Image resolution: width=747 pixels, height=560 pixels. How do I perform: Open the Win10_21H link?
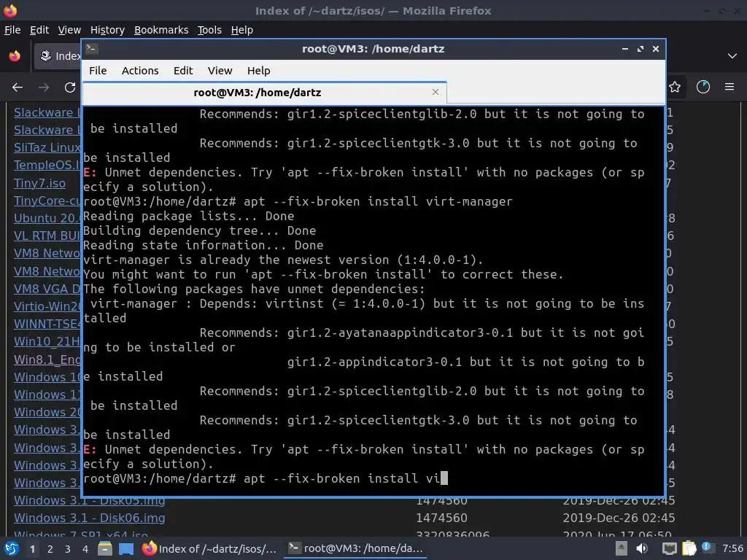[47, 341]
